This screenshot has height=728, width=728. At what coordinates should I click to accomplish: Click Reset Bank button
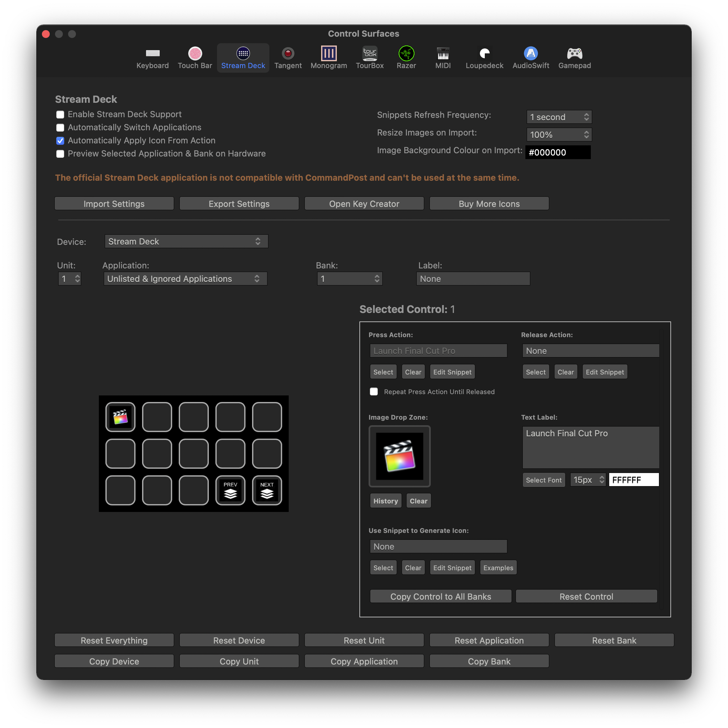[x=614, y=640]
